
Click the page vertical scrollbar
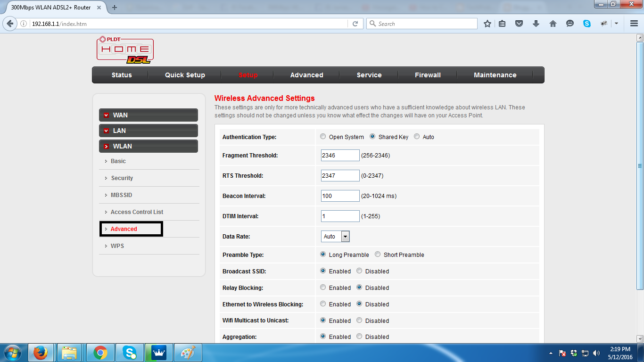[x=640, y=166]
